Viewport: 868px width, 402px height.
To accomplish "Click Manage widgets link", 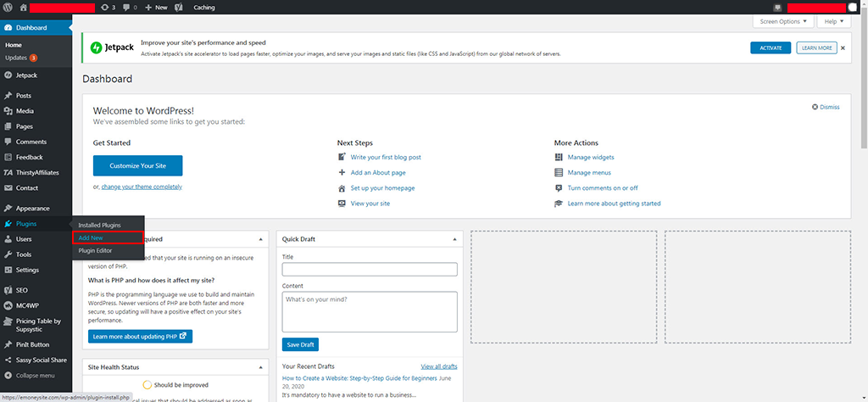I will pos(591,157).
